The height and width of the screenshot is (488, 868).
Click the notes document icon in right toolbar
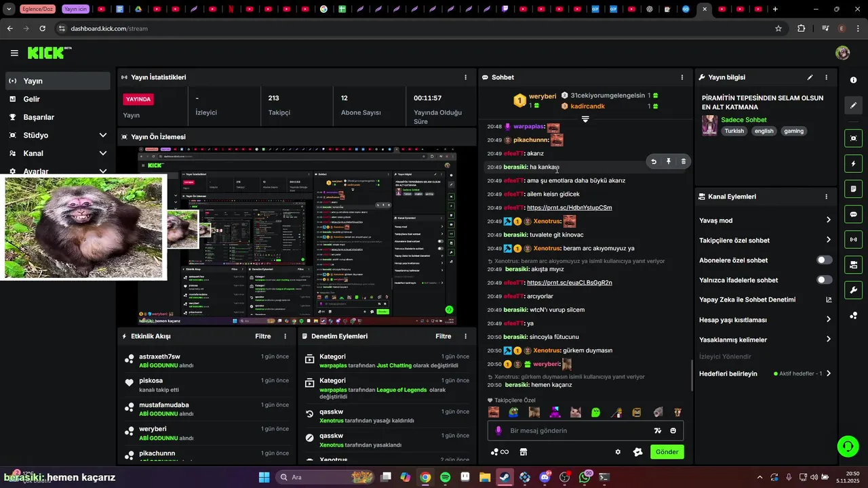[853, 188]
